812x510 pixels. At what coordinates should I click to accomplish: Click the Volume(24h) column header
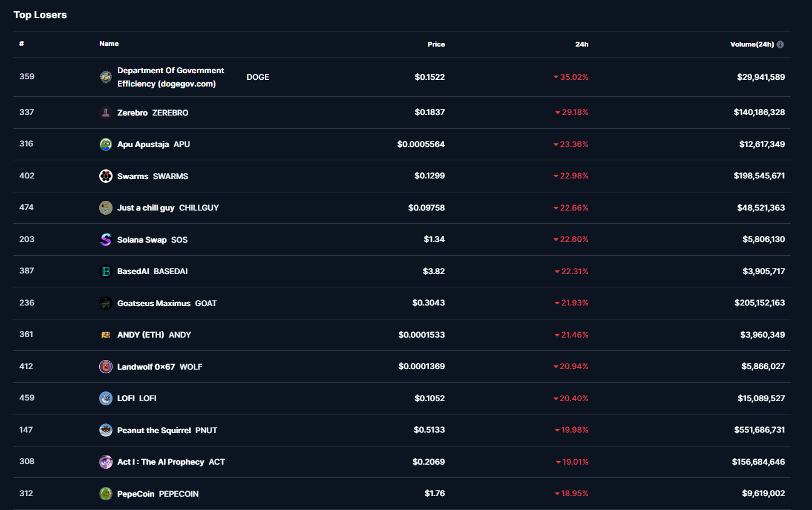[751, 44]
